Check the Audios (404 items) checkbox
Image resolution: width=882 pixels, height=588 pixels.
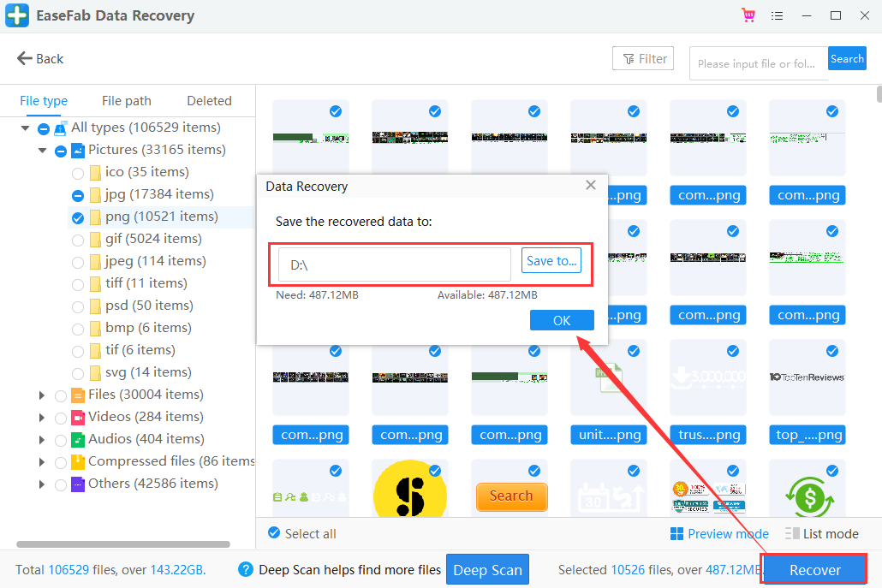tap(61, 440)
